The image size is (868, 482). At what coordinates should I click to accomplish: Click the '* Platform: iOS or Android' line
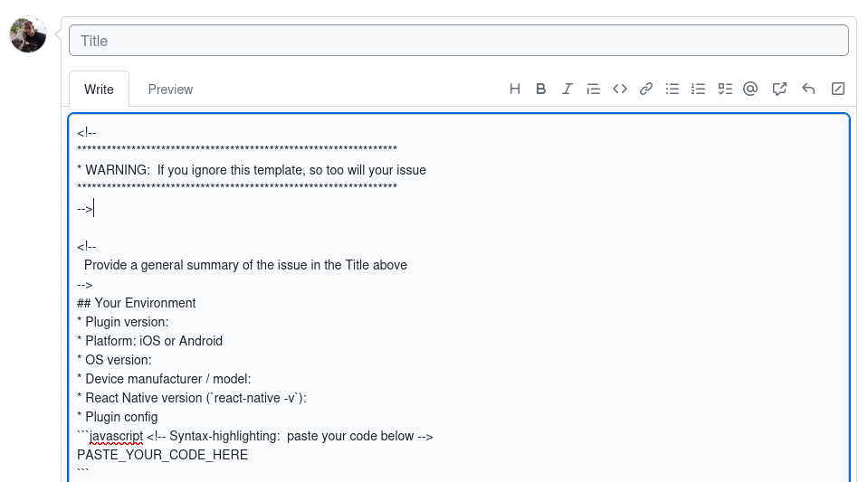150,341
